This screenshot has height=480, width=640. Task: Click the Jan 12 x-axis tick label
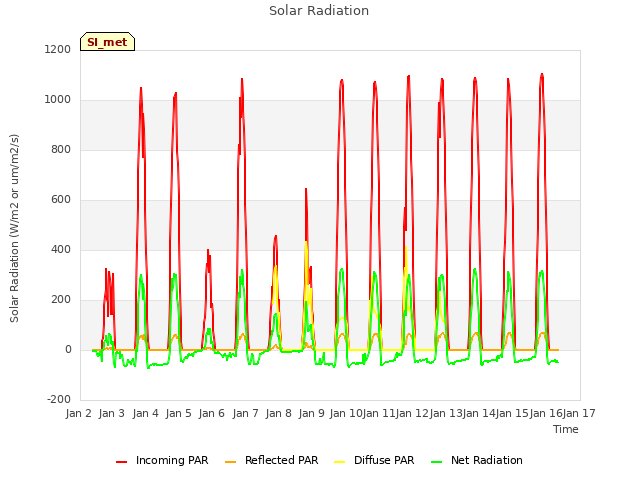coord(412,413)
